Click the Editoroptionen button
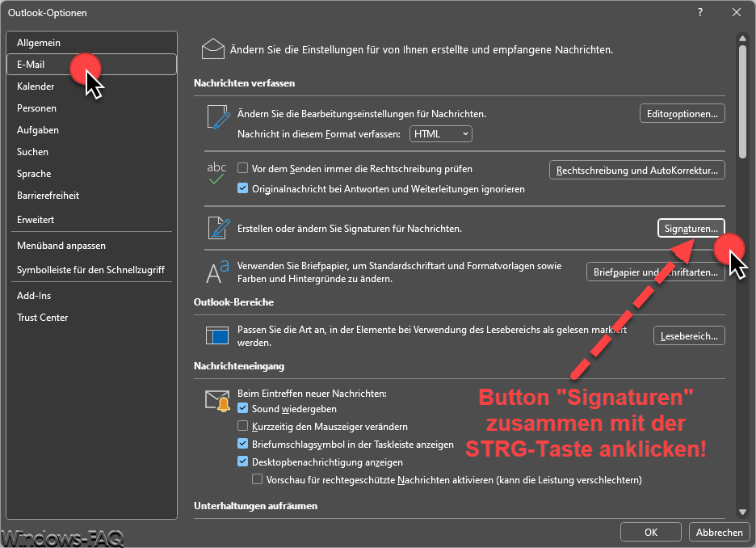Screen dimensions: 756x548 pyautogui.click(x=682, y=113)
